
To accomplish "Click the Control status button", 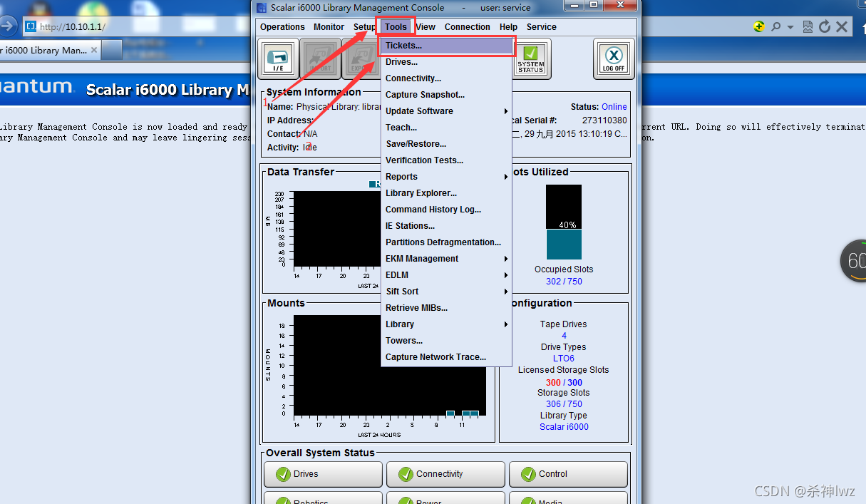I will pos(568,474).
